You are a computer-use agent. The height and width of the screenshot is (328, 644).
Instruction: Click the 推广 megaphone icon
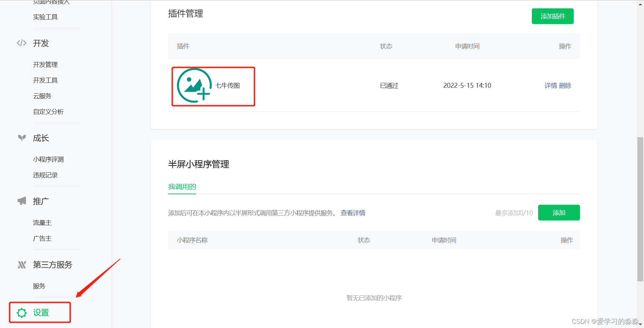point(21,201)
